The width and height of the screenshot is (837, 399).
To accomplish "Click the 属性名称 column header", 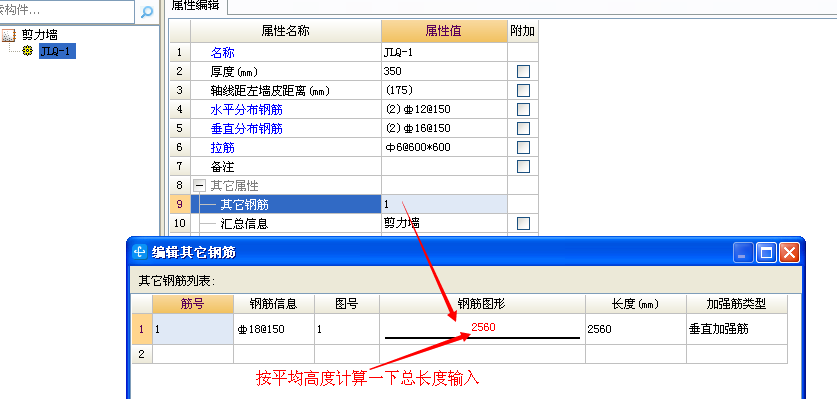I will 286,31.
